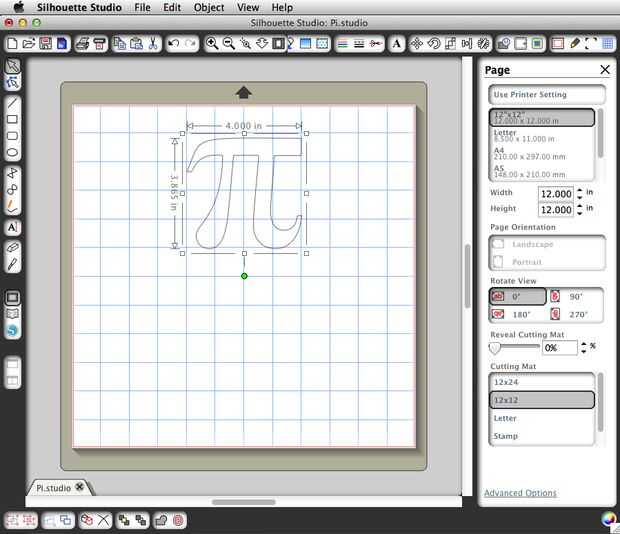Select Stamp cutting mat

(541, 436)
